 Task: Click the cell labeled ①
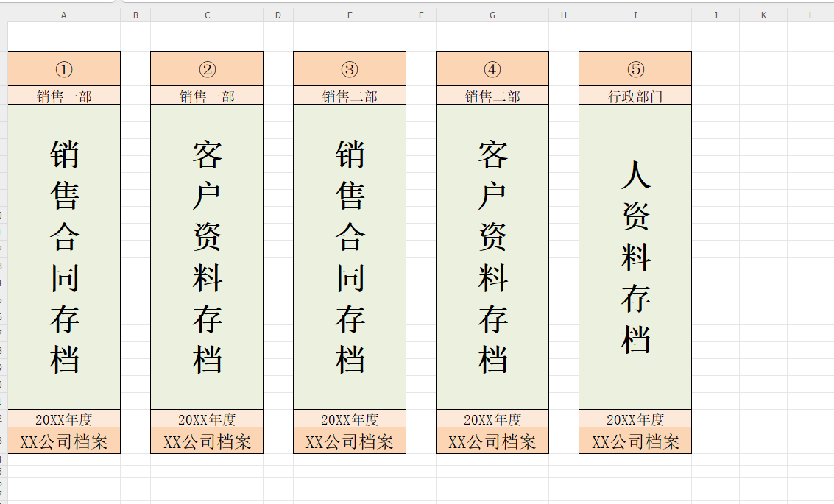tap(64, 69)
